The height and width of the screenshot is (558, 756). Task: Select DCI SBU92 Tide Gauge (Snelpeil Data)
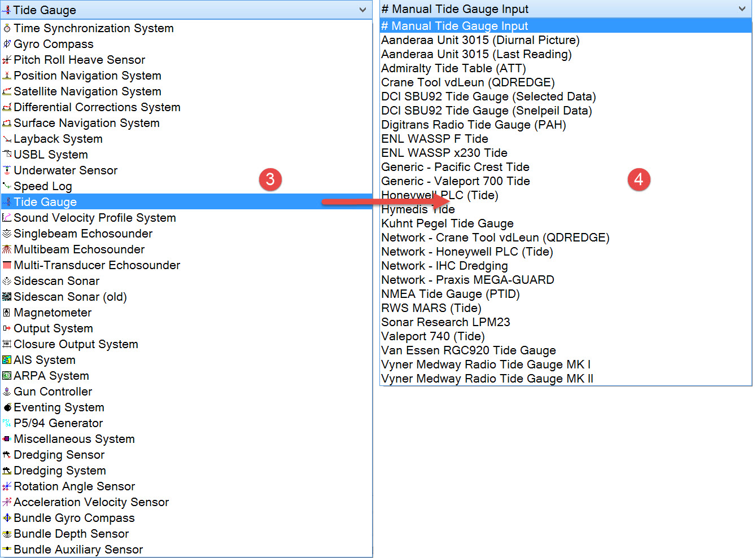click(x=566, y=111)
